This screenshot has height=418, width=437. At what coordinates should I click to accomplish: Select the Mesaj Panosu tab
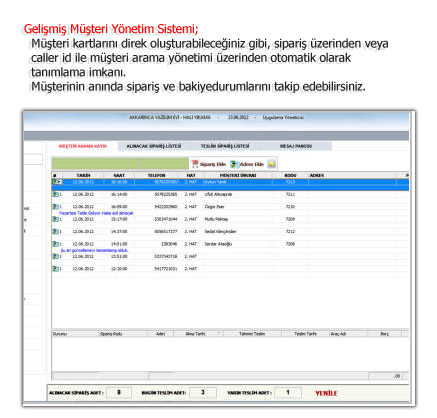coord(296,146)
